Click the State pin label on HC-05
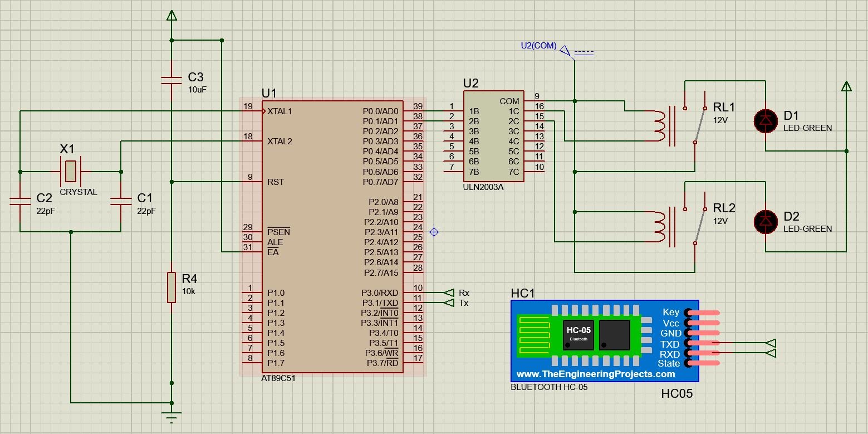This screenshot has height=434, width=868. (x=669, y=363)
